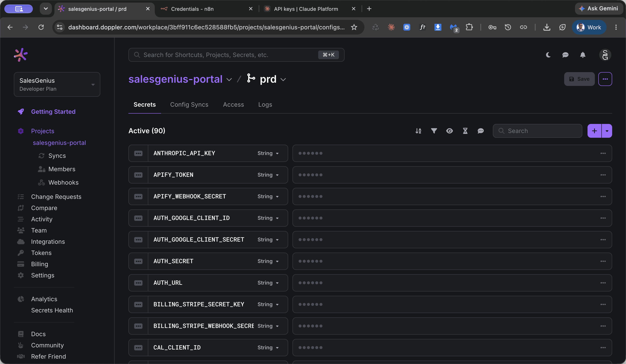Click the Integrations cloud icon
626x364 pixels.
pos(21,242)
